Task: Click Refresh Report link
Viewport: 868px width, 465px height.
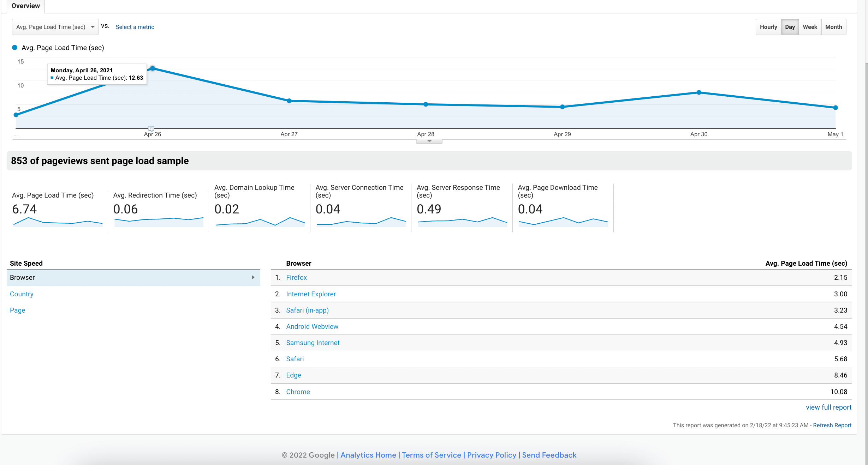Action: 832,425
